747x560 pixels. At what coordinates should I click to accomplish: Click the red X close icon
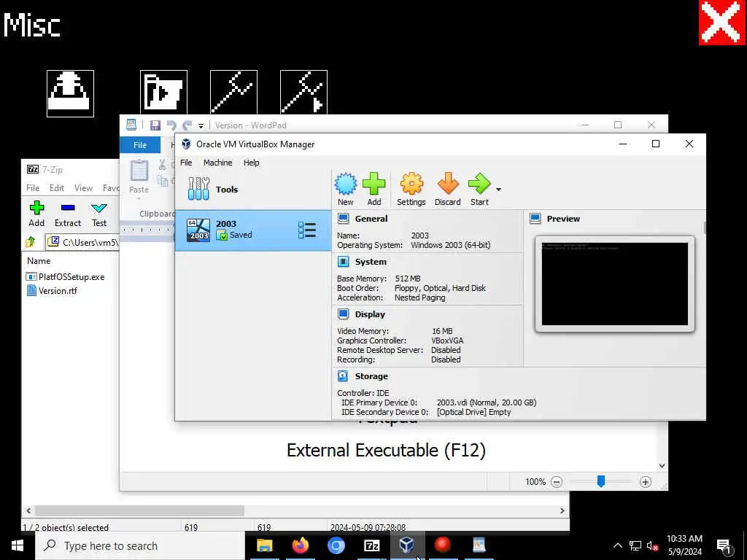coord(721,23)
